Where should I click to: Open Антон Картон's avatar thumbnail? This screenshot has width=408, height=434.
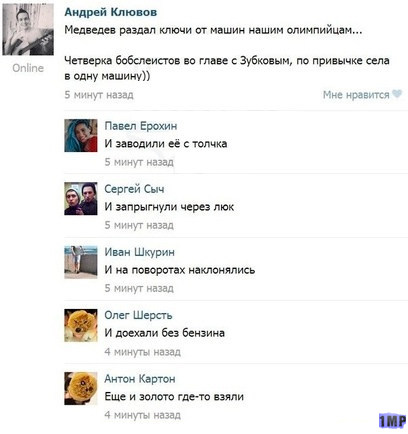pyautogui.click(x=81, y=388)
